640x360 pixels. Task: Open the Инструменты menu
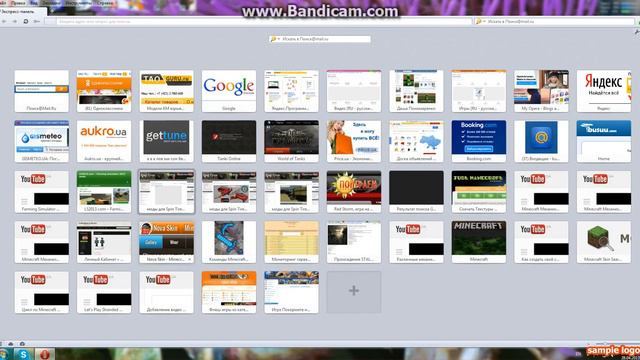80,3
